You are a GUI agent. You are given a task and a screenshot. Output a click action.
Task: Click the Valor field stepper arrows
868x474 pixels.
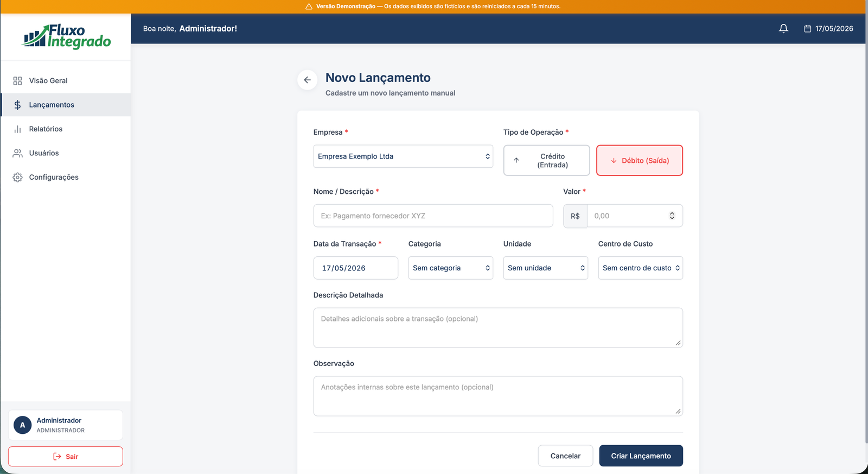tap(672, 216)
